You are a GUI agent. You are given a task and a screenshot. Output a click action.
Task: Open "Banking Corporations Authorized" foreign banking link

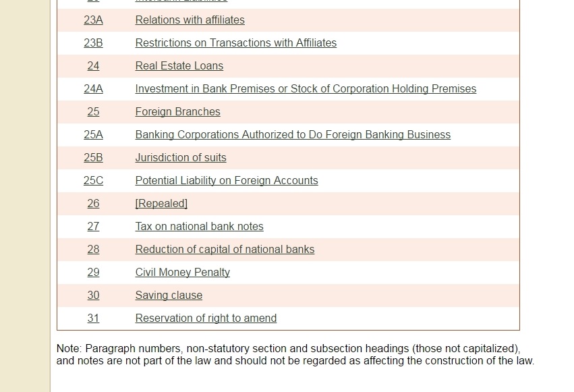[293, 135]
